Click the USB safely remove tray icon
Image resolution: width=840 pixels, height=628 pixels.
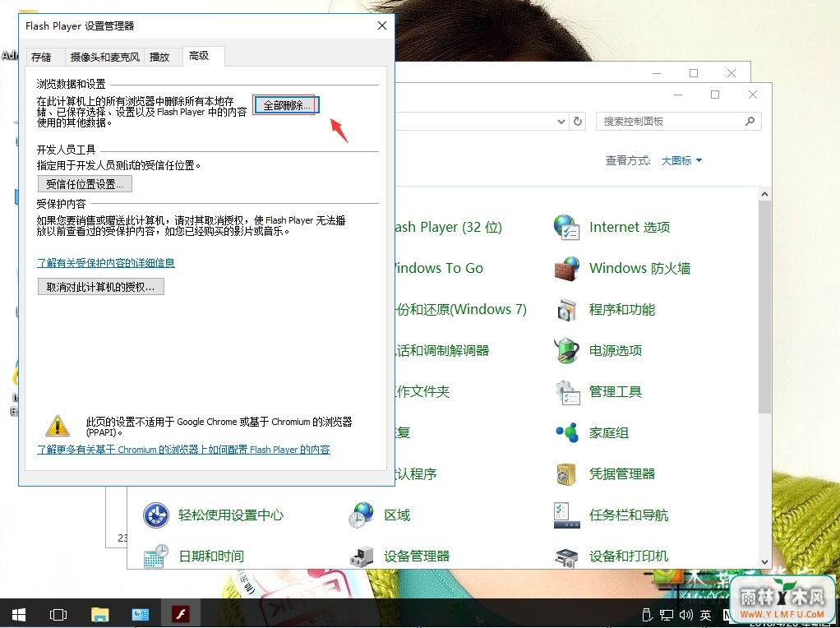tap(647, 615)
